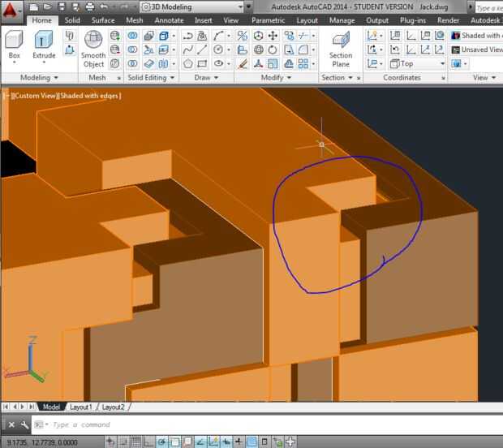Click the coordinates readout in status bar
The image size is (503, 448).
(x=42, y=442)
